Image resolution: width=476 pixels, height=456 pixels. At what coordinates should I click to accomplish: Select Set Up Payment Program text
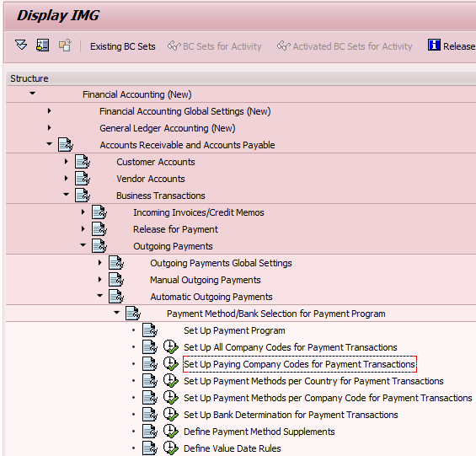click(234, 330)
